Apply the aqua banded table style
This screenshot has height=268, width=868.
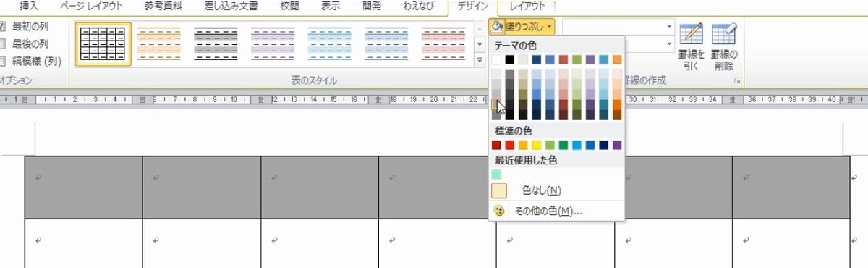[330, 44]
